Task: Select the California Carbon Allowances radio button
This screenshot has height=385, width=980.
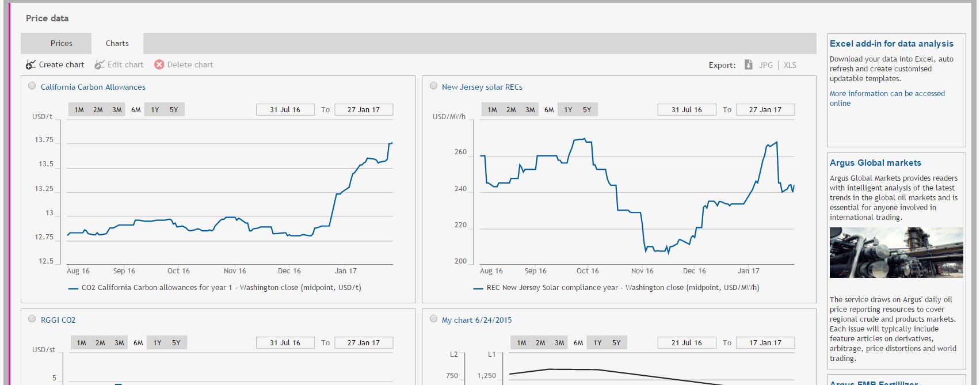Action: click(x=32, y=86)
